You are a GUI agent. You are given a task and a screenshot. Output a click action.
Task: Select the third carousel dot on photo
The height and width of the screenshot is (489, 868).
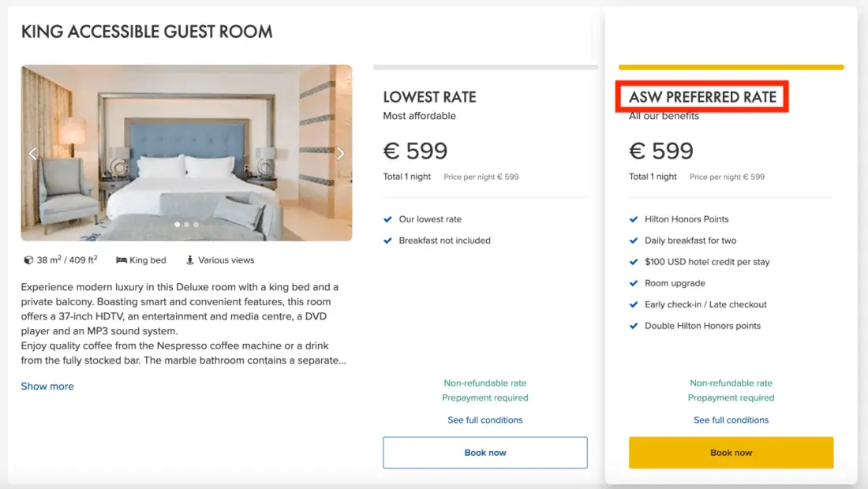point(196,225)
